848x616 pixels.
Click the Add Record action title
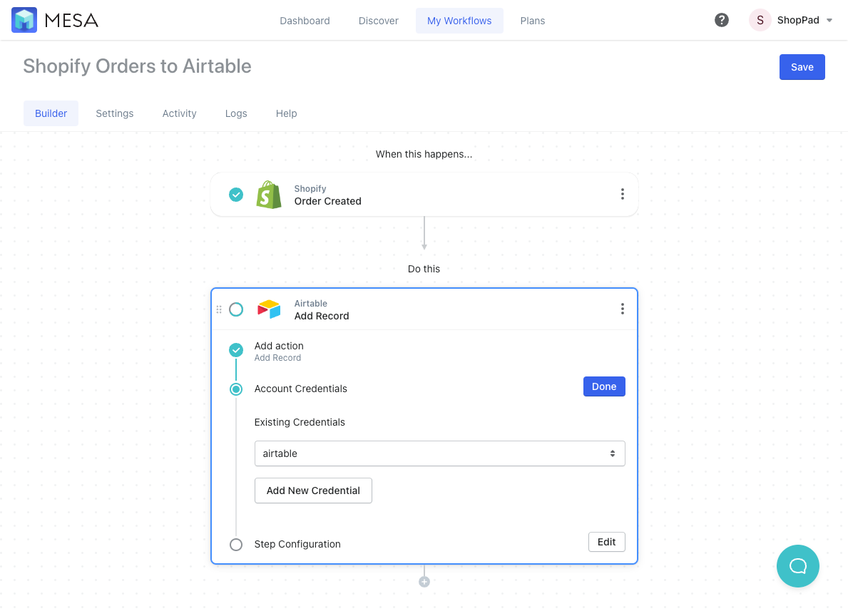(x=322, y=316)
